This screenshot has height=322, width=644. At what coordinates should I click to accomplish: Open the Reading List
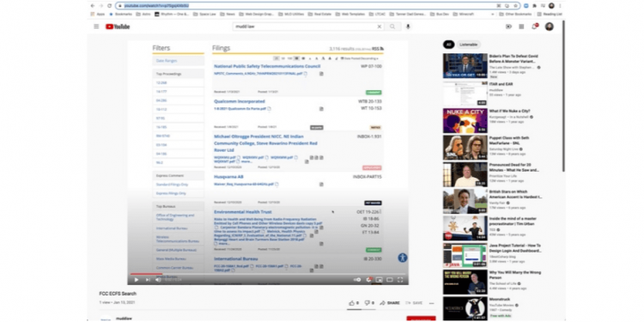tap(550, 14)
